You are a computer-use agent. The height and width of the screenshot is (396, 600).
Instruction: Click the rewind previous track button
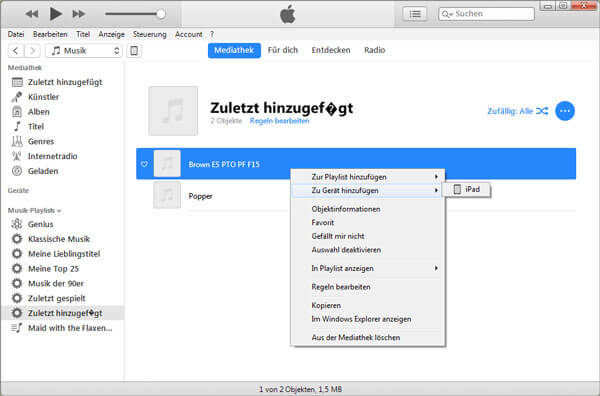point(32,14)
